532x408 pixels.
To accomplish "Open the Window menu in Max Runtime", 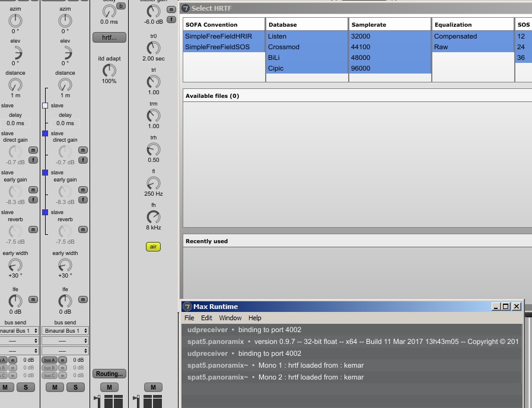I will 230,318.
